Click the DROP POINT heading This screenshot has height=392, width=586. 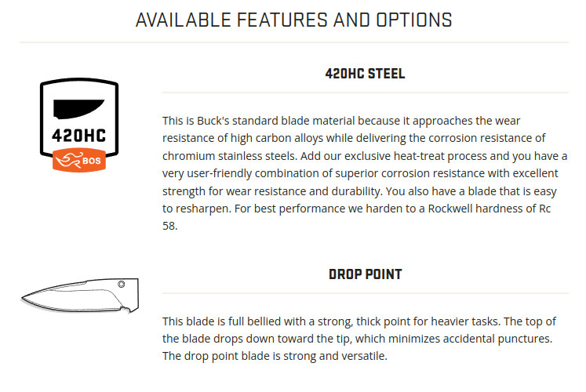pos(365,274)
